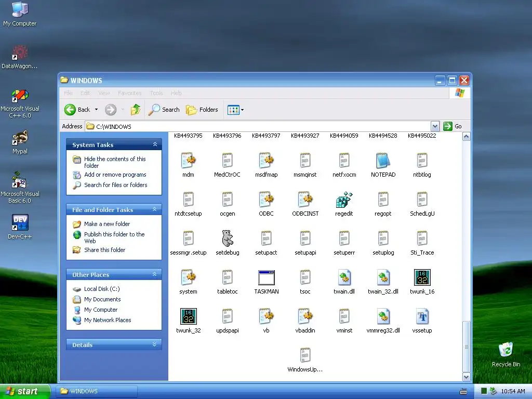The width and height of the screenshot is (532, 399).
Task: Select the system configuration file
Action: click(x=188, y=277)
